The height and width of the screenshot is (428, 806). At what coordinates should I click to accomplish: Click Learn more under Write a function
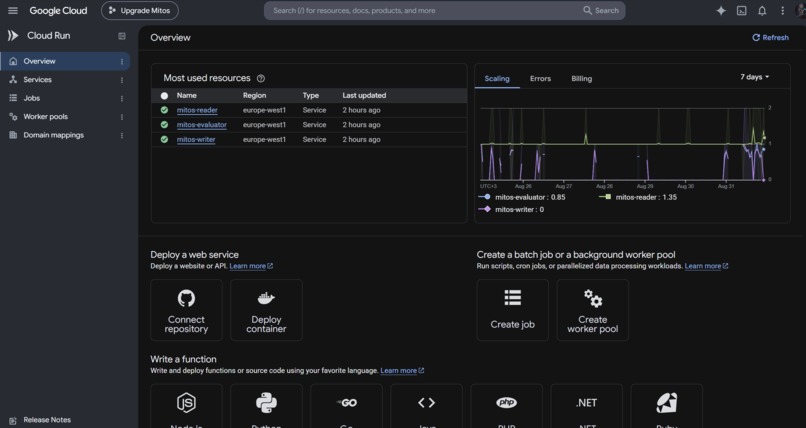click(x=402, y=370)
